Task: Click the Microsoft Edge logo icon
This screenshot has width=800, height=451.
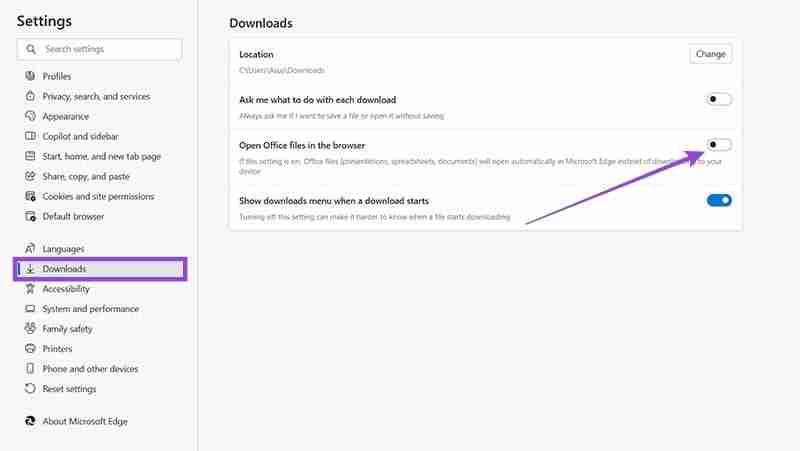Action: 30,421
